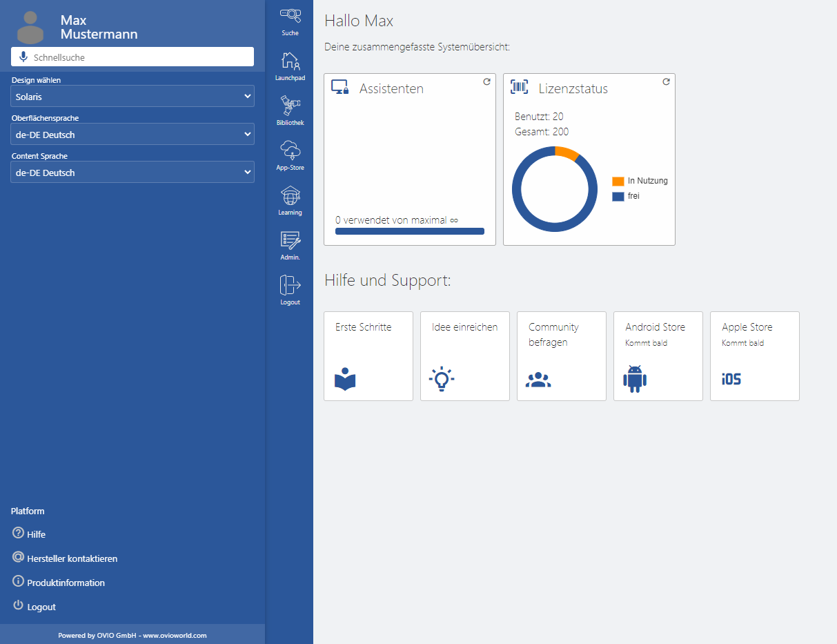This screenshot has height=644, width=837.
Task: Open the Launchpad icon
Action: coord(290,60)
